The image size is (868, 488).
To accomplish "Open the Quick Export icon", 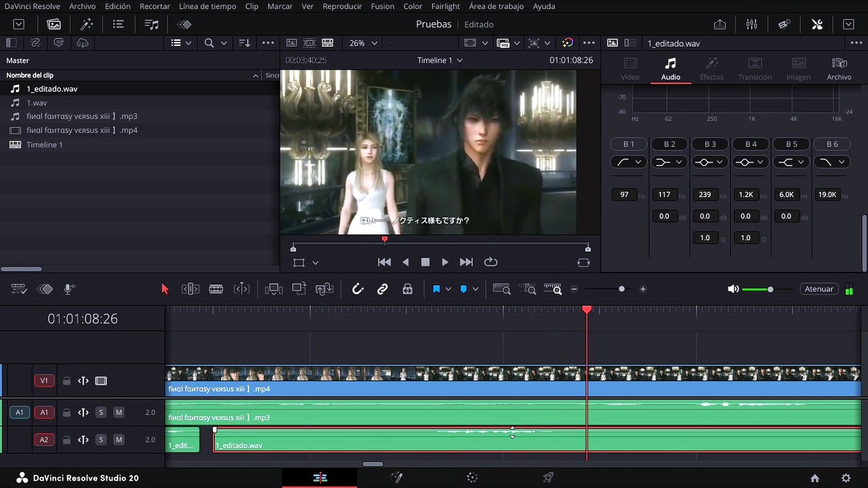I will 719,24.
